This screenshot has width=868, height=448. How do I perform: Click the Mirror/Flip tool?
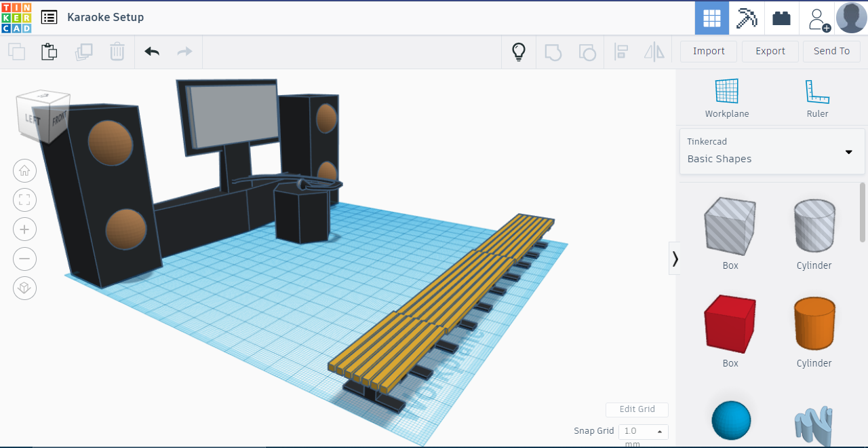654,51
